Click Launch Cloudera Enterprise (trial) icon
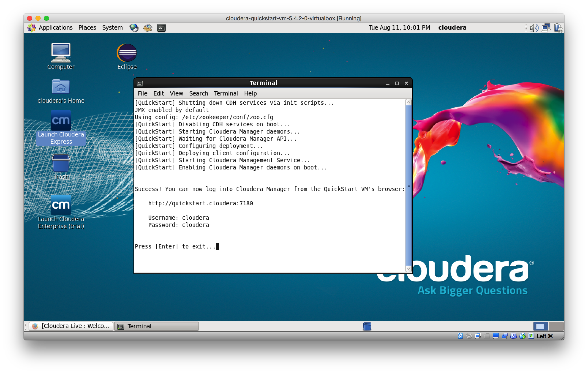The height and width of the screenshot is (374, 588). 61,205
